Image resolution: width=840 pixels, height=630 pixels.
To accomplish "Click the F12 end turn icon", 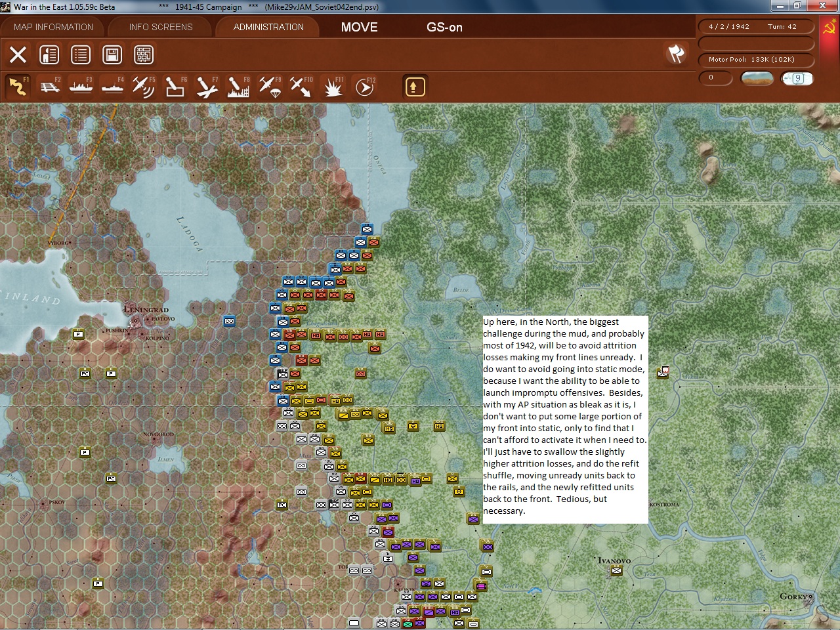I will (x=364, y=86).
